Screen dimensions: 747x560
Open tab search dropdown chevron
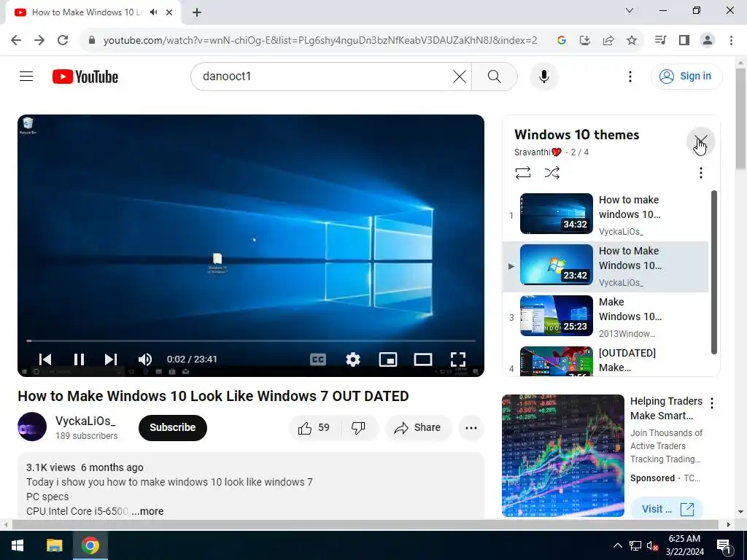(x=630, y=10)
